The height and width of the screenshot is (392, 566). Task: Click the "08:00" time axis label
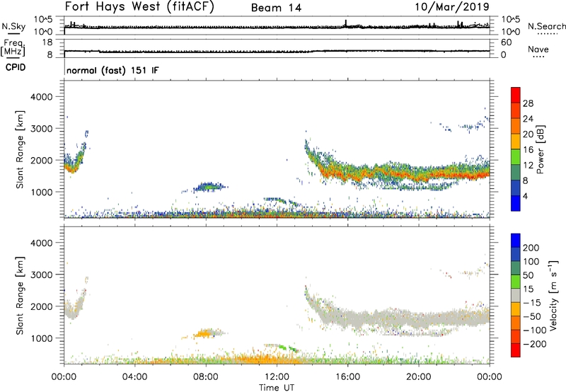point(205,377)
